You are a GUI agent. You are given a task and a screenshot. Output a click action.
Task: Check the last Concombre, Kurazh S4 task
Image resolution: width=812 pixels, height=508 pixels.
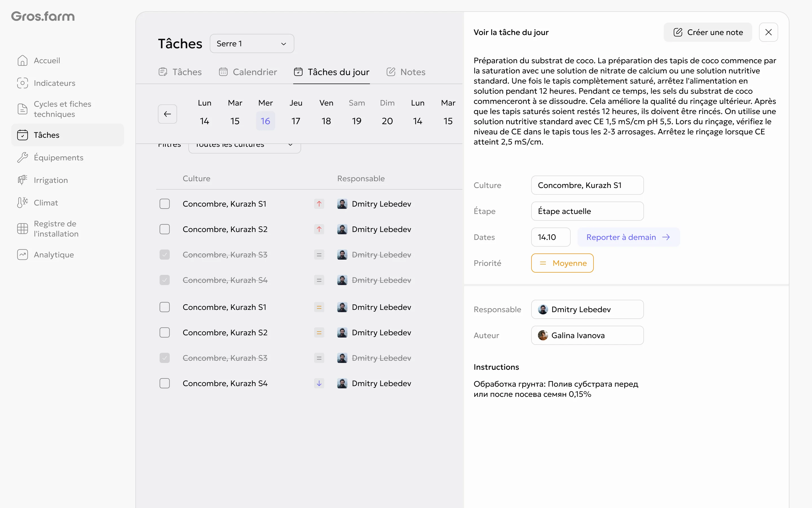click(x=165, y=383)
